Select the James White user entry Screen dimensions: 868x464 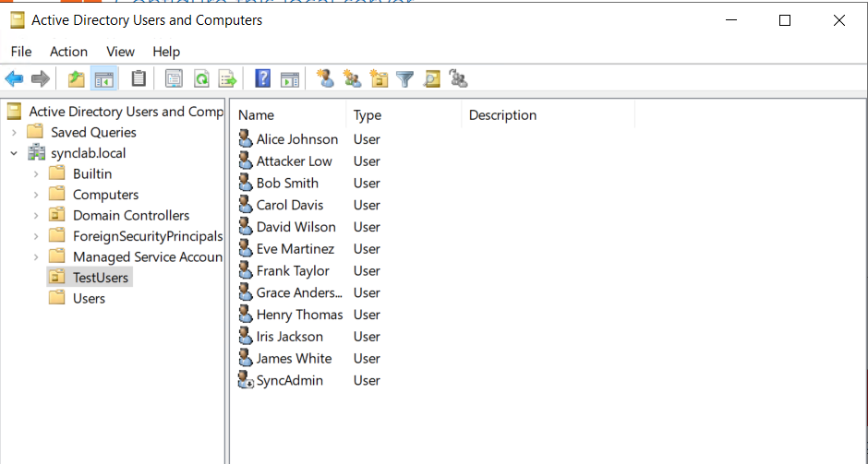coord(294,358)
